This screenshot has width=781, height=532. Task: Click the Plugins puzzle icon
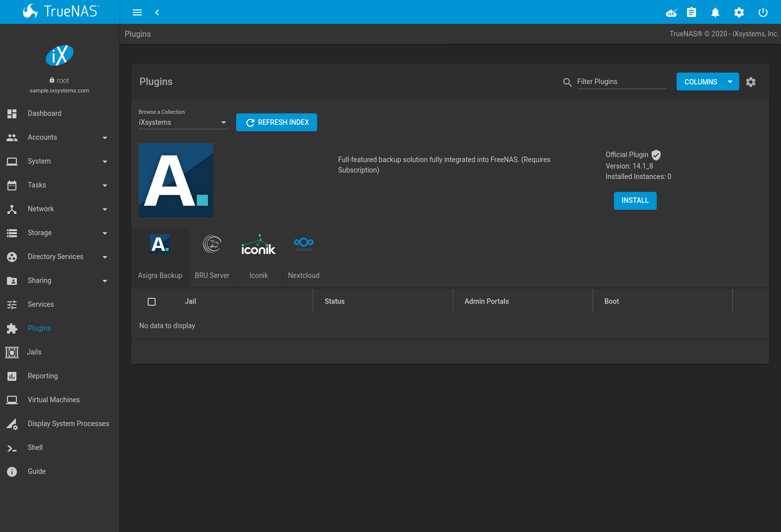[x=12, y=328]
